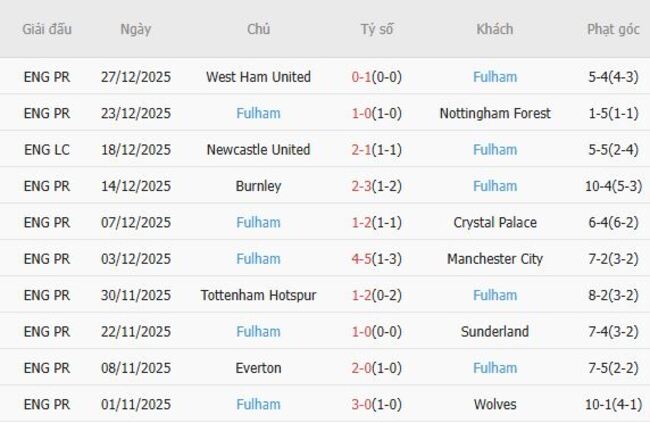Screen dimensions: 650x423
Task: Click the 10-1(4-1) corner stat
Action: (x=613, y=404)
